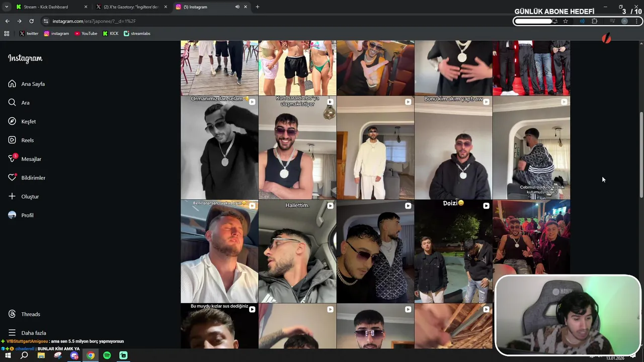This screenshot has width=644, height=362.
Task: Open the Bu muydu kızlar reel
Action: pos(219,326)
